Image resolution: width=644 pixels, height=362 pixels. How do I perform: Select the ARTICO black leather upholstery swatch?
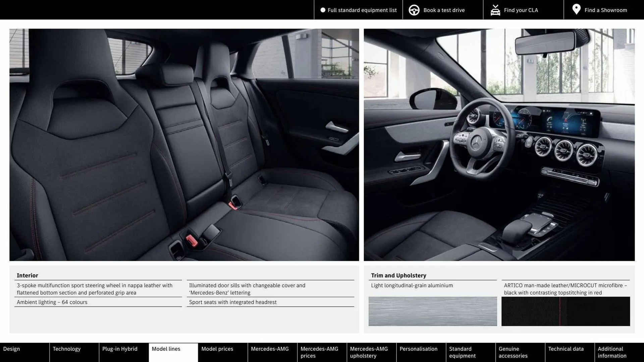point(566,311)
